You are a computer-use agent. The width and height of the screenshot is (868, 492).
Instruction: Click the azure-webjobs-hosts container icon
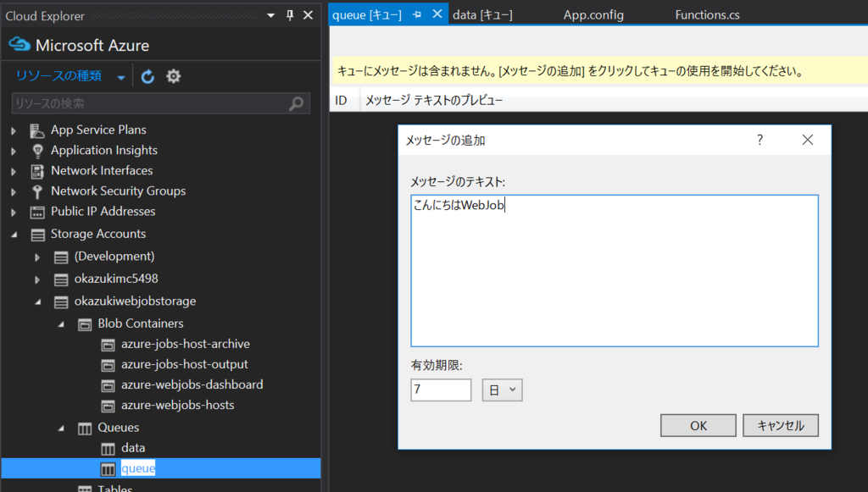click(108, 406)
